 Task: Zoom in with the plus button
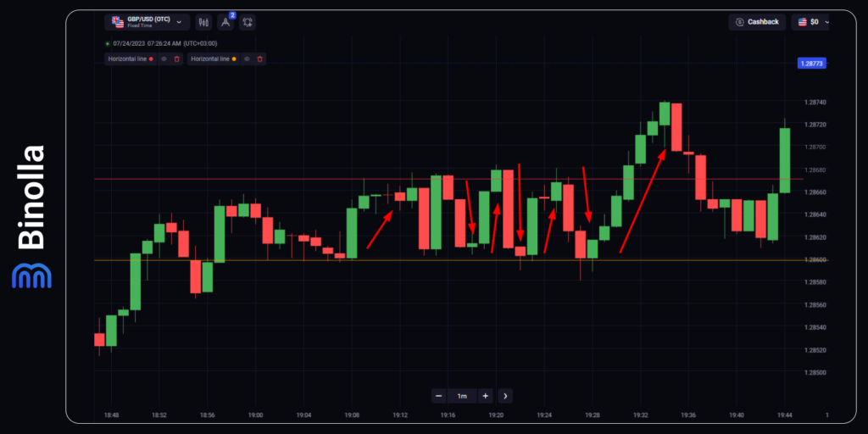click(x=485, y=396)
